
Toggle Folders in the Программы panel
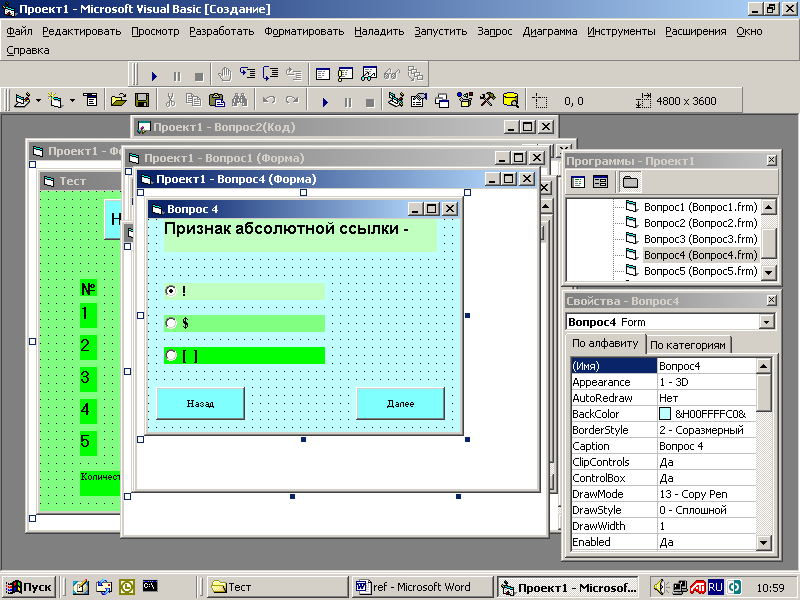[630, 182]
